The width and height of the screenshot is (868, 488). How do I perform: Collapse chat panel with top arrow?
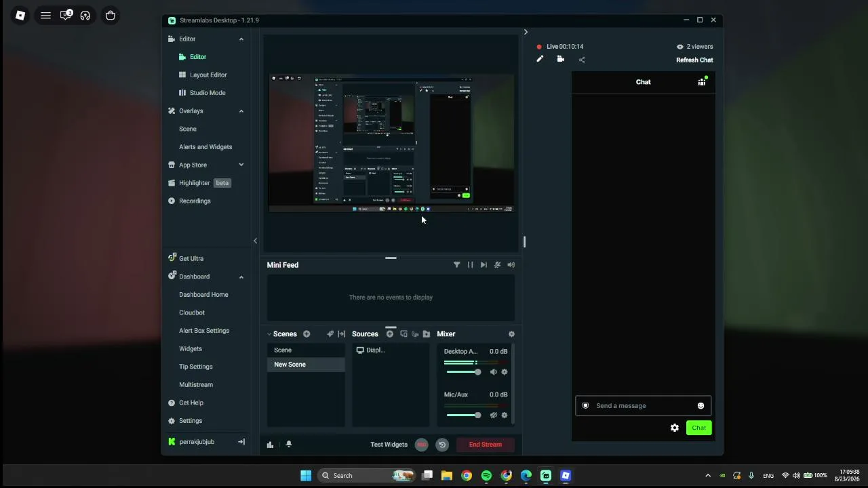[x=526, y=32]
